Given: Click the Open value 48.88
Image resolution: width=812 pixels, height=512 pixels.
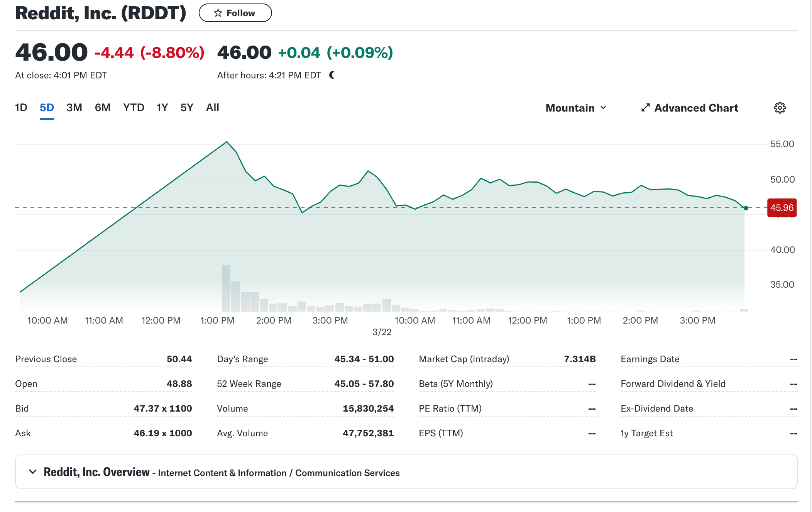Looking at the screenshot, I should 179,384.
